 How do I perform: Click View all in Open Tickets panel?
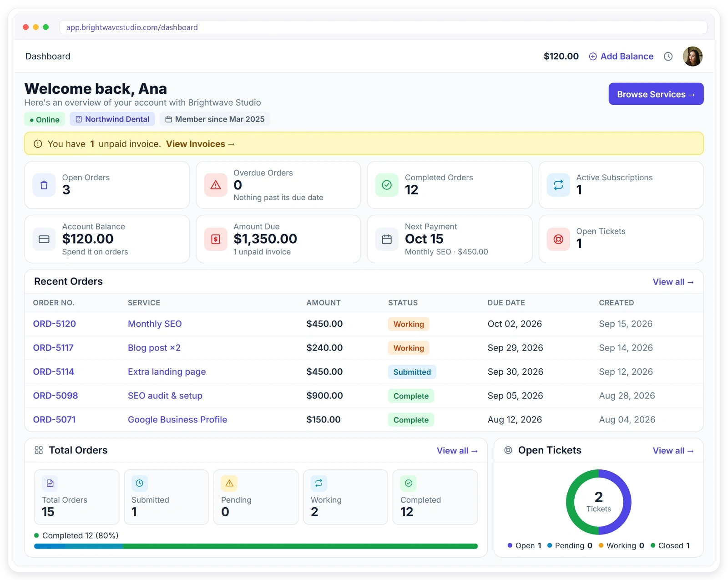click(673, 451)
